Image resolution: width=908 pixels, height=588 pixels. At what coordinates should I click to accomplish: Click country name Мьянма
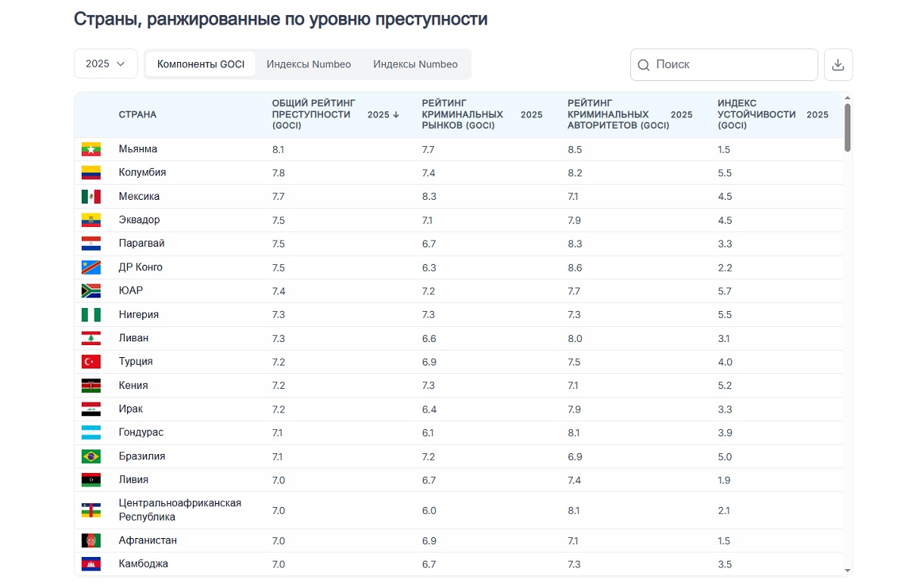point(138,149)
